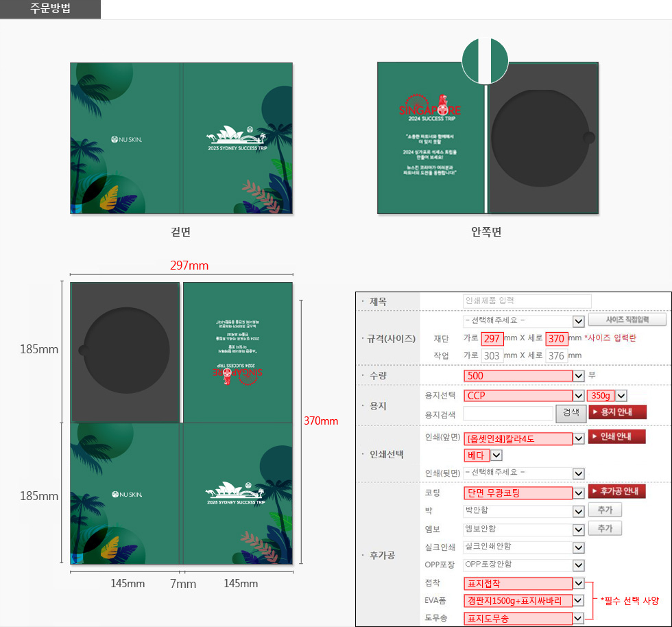The height and width of the screenshot is (627, 672).
Task: Open the 후가공 안내 finishing guide
Action: 616,491
